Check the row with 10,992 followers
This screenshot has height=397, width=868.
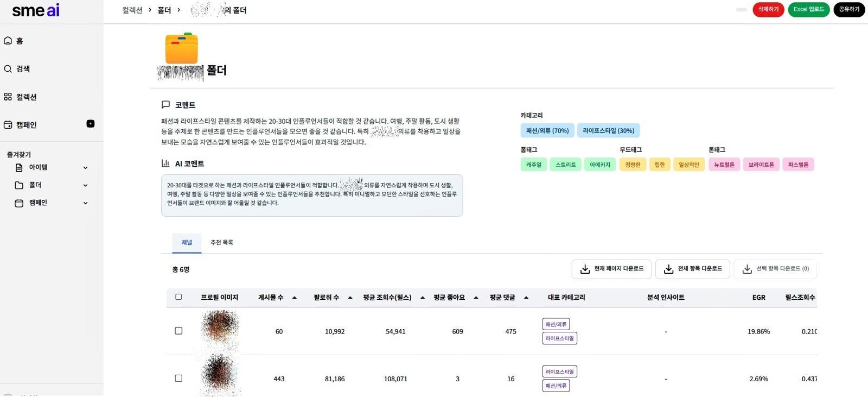[x=178, y=331]
